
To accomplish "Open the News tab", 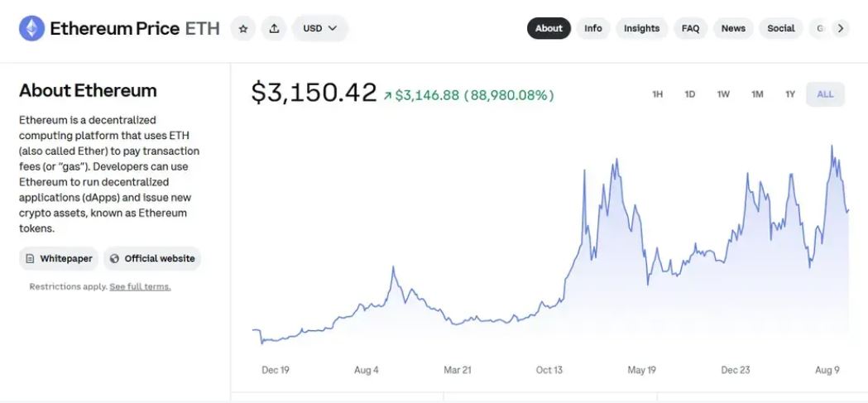I will tap(733, 28).
